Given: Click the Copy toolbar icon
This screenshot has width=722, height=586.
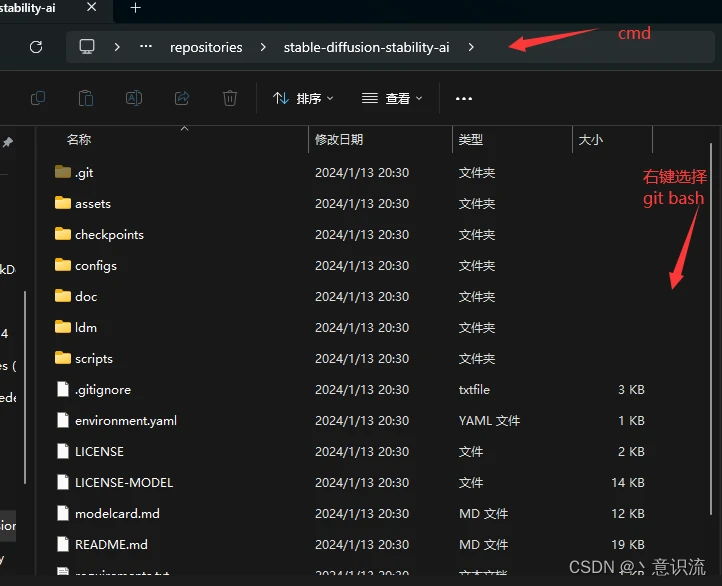Looking at the screenshot, I should pyautogui.click(x=38, y=98).
